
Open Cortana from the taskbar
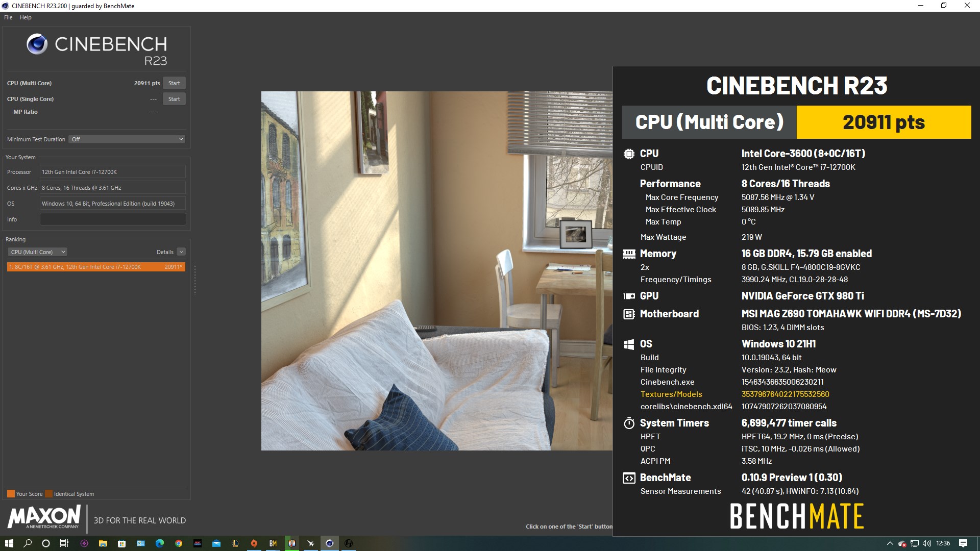pos(46,543)
